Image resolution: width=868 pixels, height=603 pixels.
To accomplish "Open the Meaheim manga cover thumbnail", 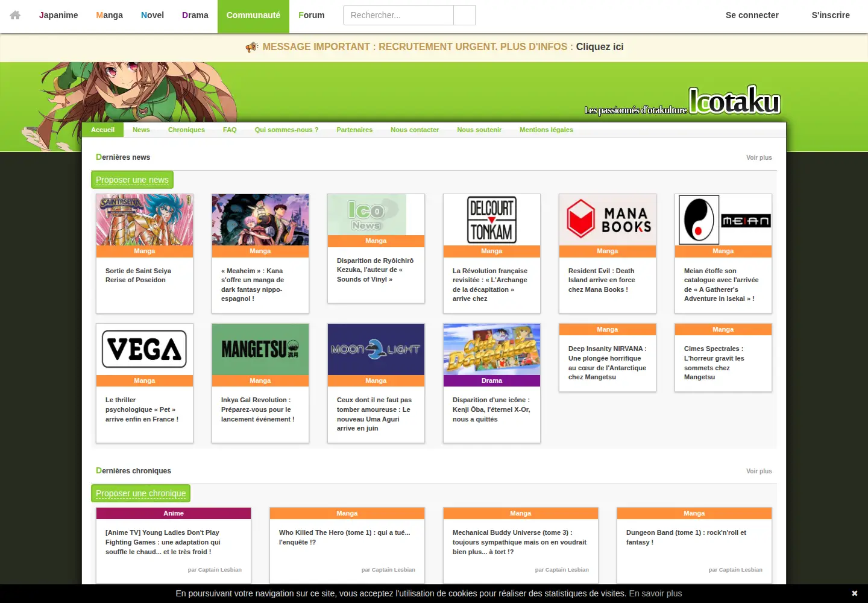I will (260, 219).
